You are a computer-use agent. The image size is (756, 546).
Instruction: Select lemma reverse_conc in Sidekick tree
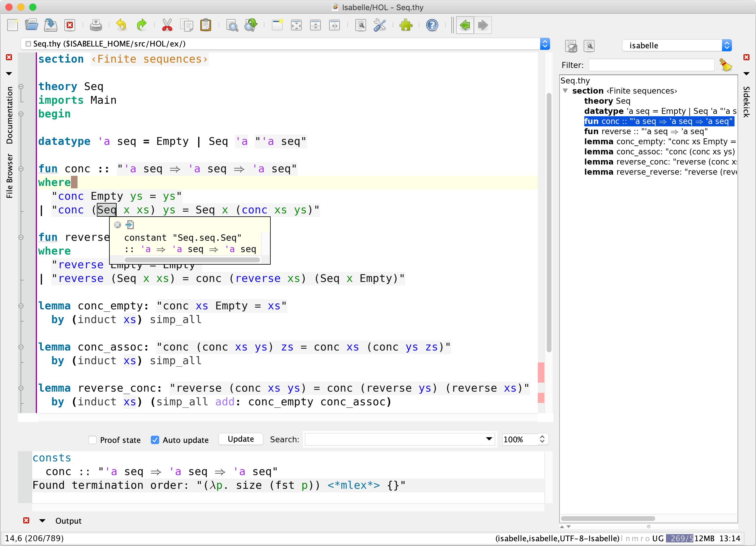pyautogui.click(x=660, y=162)
